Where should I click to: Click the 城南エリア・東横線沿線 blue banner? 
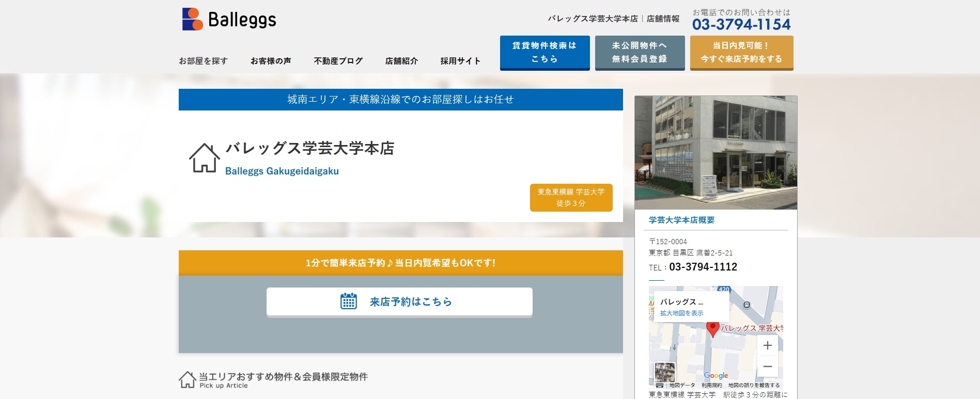pos(400,100)
